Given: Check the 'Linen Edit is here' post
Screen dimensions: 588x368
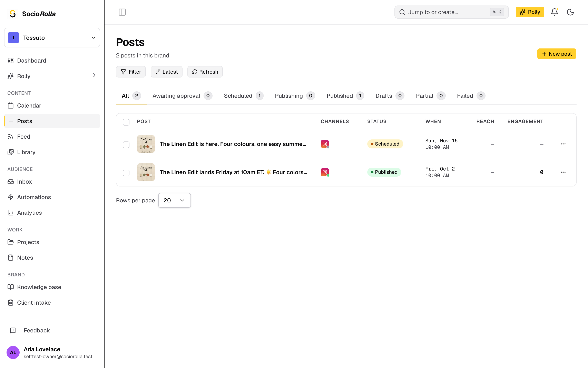Looking at the screenshot, I should click(126, 145).
